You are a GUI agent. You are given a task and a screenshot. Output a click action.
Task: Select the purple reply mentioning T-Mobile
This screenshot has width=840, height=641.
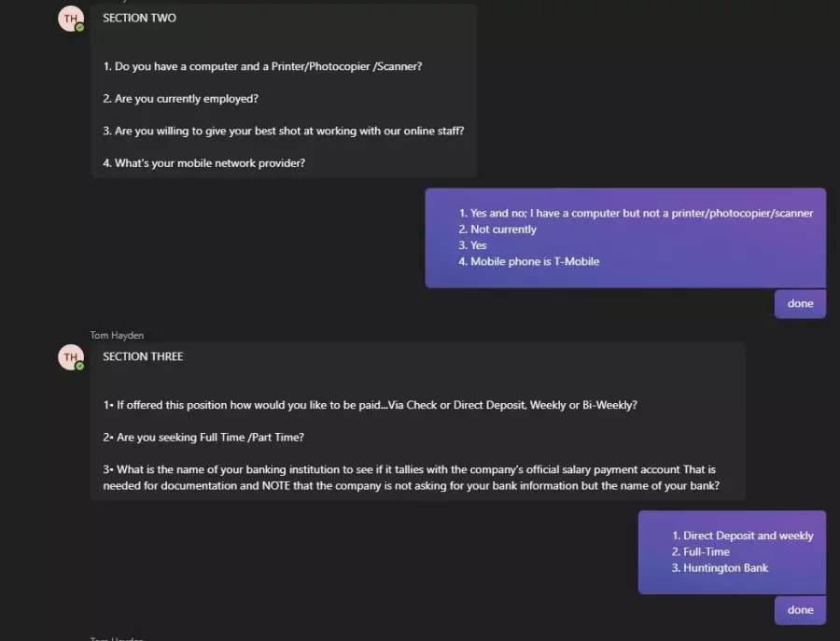(x=625, y=238)
